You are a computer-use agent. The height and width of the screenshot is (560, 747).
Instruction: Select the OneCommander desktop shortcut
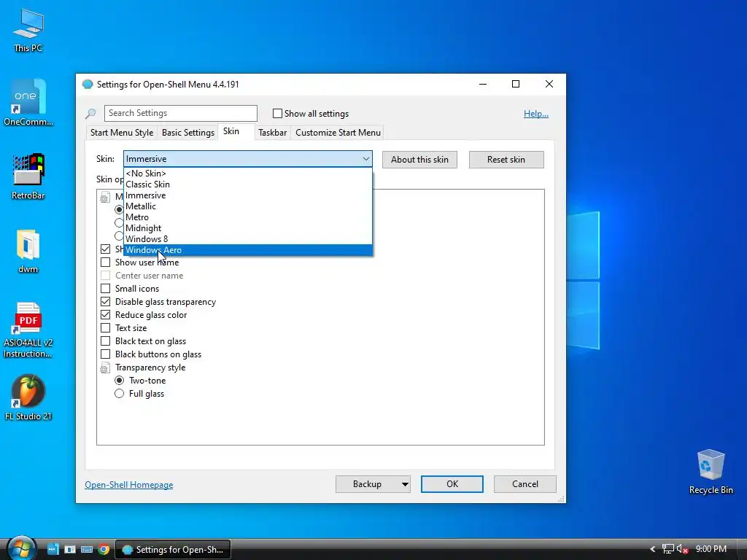(28, 102)
